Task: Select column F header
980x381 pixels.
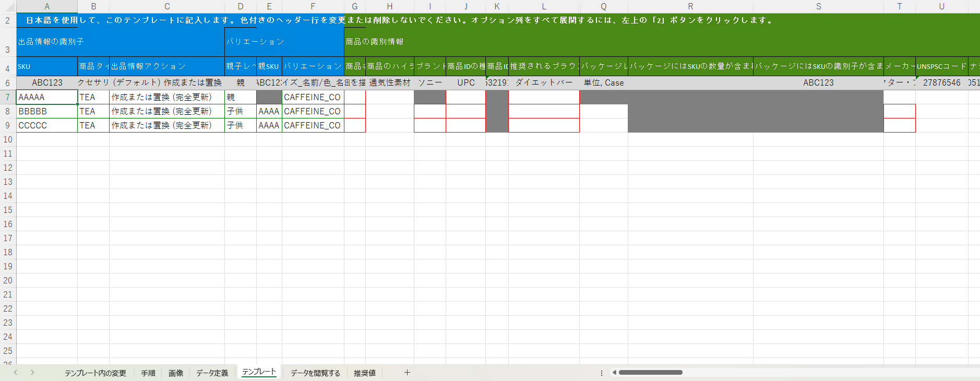Action: pos(313,6)
